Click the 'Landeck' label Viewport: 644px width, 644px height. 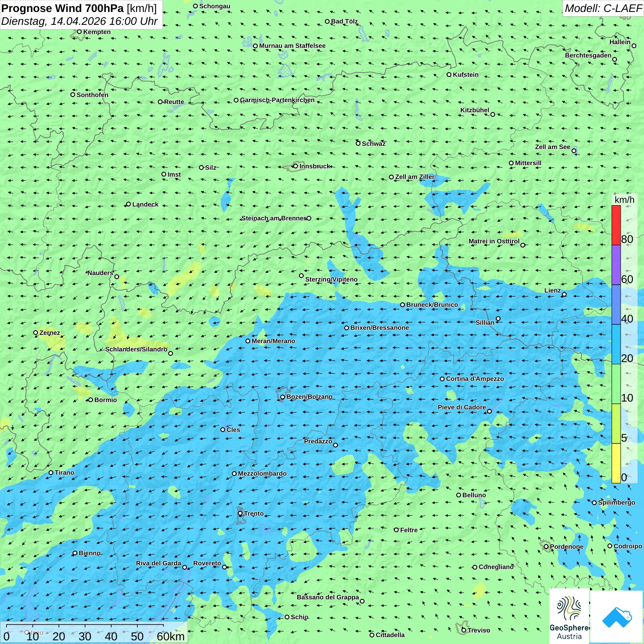click(x=145, y=204)
